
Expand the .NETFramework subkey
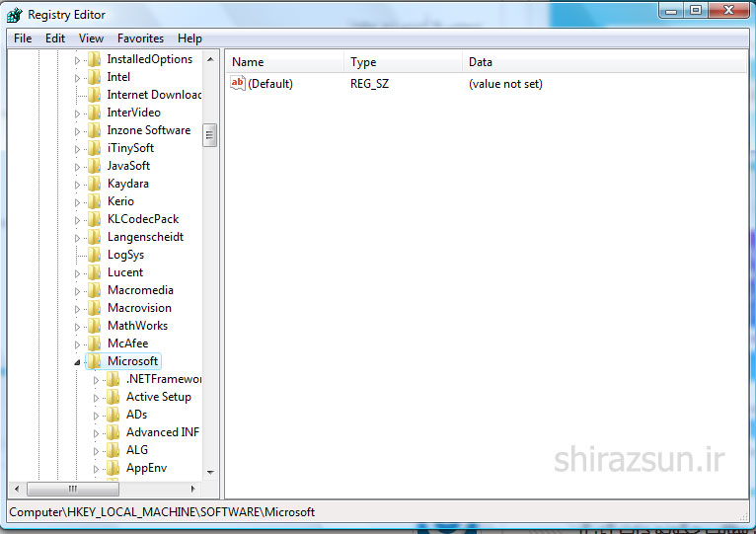[x=96, y=380]
